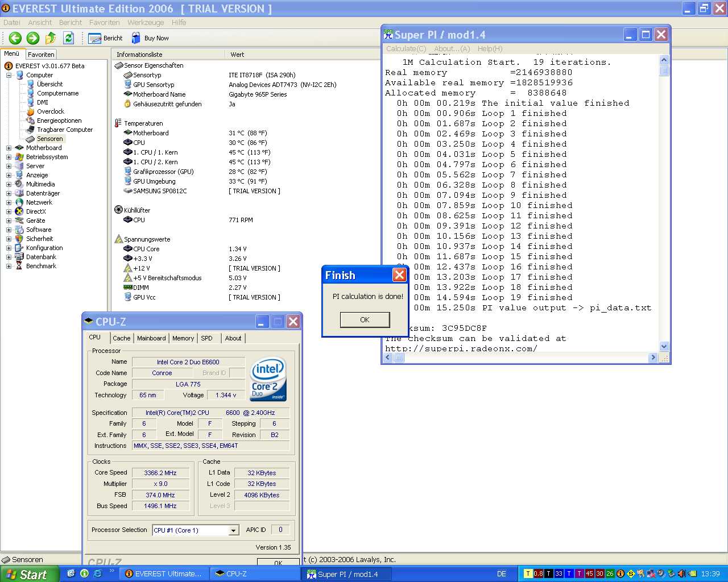Click the Software tree item
The width and height of the screenshot is (728, 582).
(39, 230)
